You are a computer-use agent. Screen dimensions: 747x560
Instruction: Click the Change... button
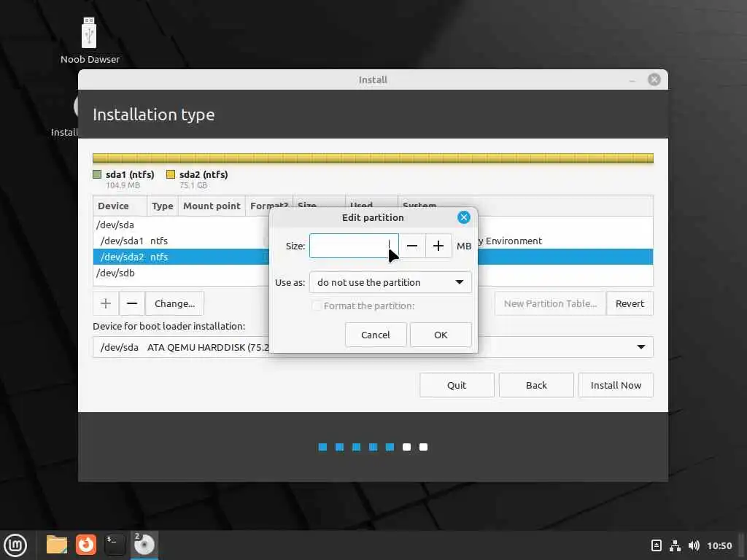point(174,303)
